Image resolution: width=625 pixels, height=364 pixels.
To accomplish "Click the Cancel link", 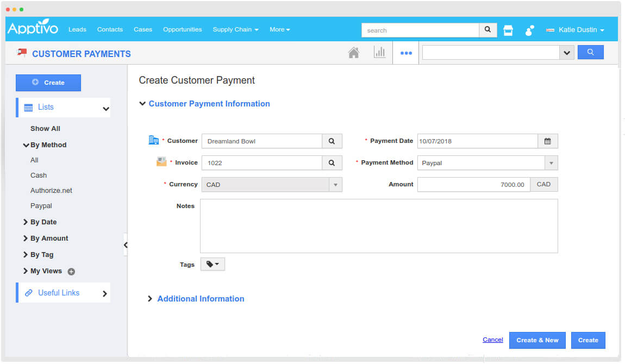I will [492, 340].
